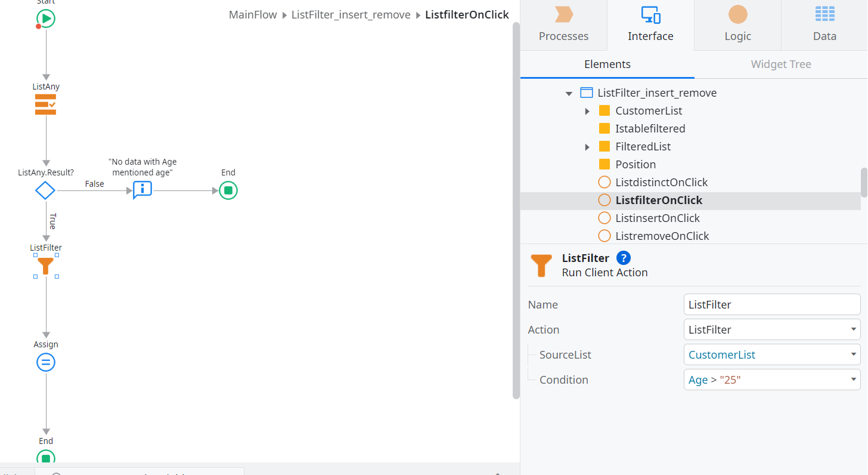Click the 'No data' message node icon
This screenshot has height=475, width=868.
coord(142,190)
